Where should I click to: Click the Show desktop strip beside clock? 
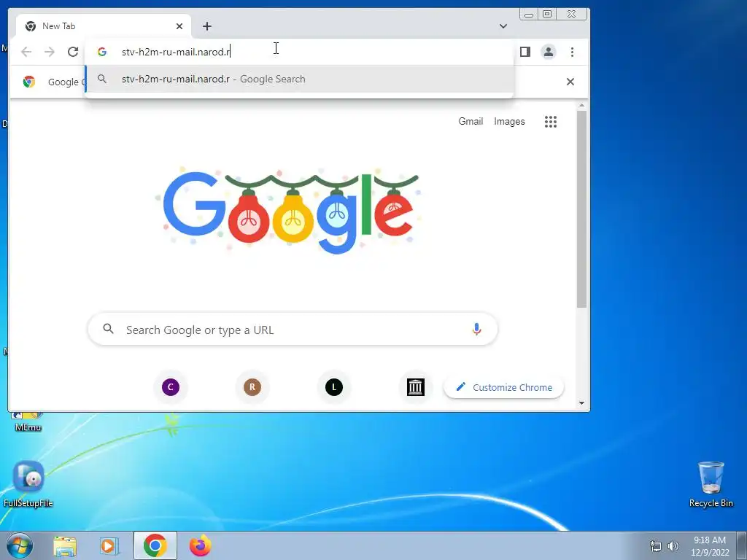point(742,546)
